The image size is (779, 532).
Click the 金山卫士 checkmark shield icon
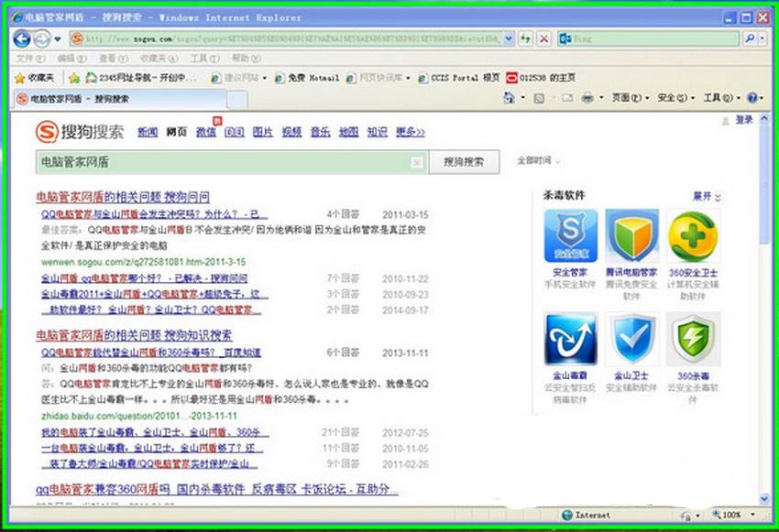(x=631, y=340)
